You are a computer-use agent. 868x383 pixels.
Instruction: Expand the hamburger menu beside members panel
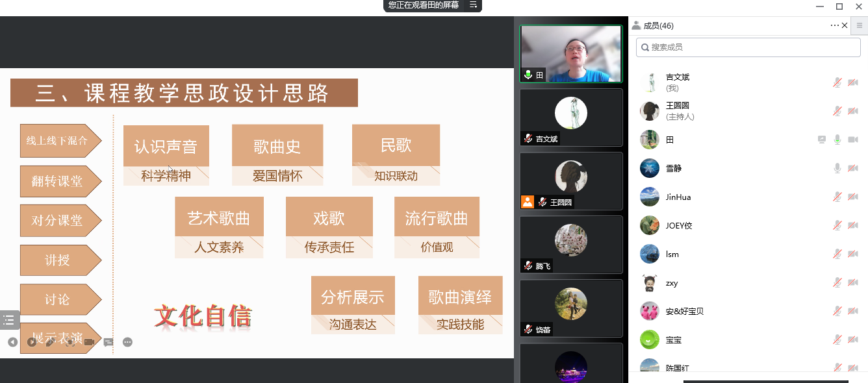coord(860,26)
